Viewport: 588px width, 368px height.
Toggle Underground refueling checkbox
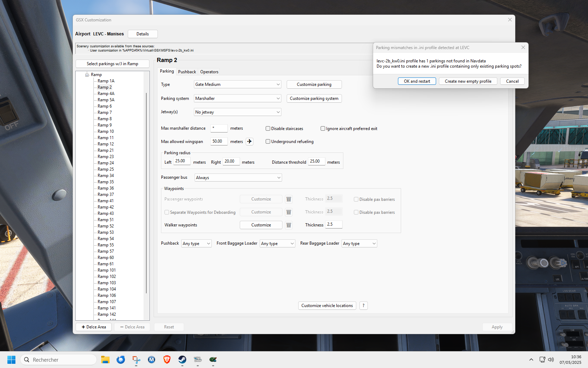pyautogui.click(x=268, y=142)
